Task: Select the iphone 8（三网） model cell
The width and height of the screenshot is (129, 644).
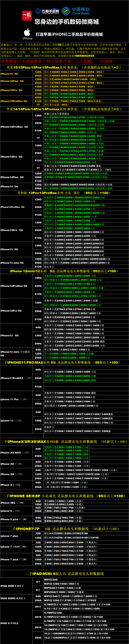Action: tap(17, 511)
